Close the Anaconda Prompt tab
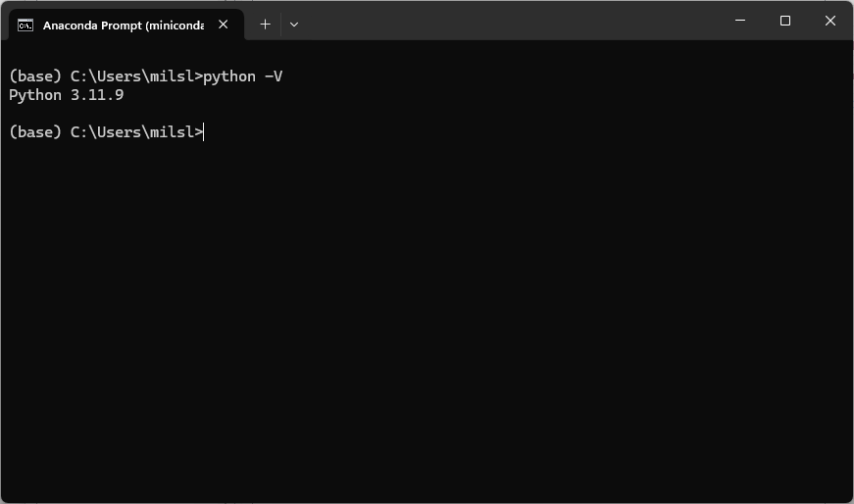854x504 pixels. [224, 25]
